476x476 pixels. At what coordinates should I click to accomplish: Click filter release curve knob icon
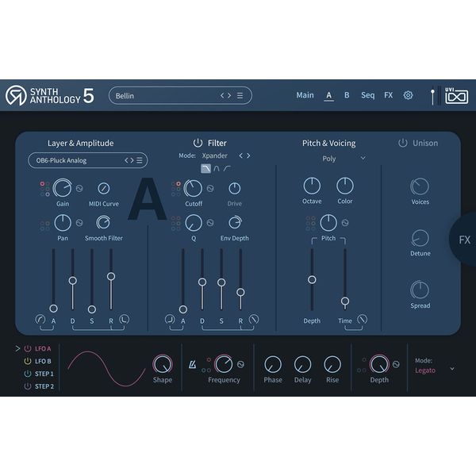[x=254, y=320]
